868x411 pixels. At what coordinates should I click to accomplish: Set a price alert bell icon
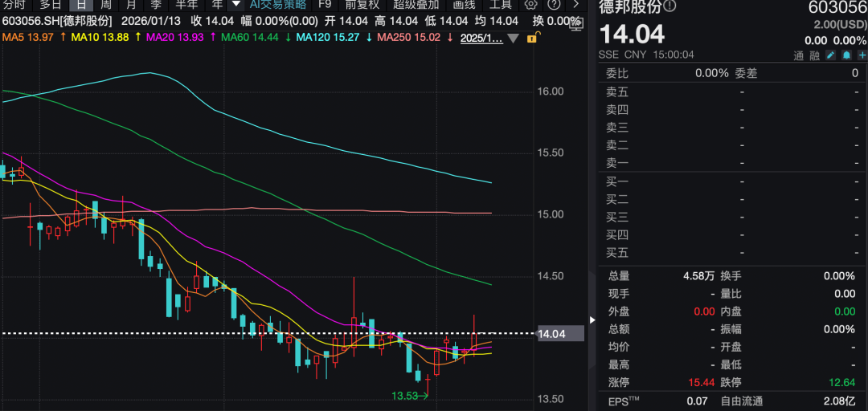pos(846,55)
